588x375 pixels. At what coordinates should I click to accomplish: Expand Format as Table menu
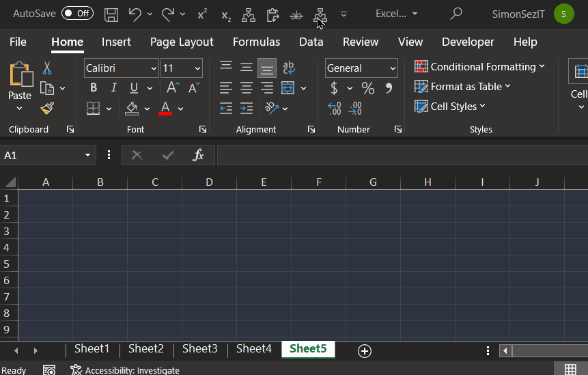coord(462,87)
